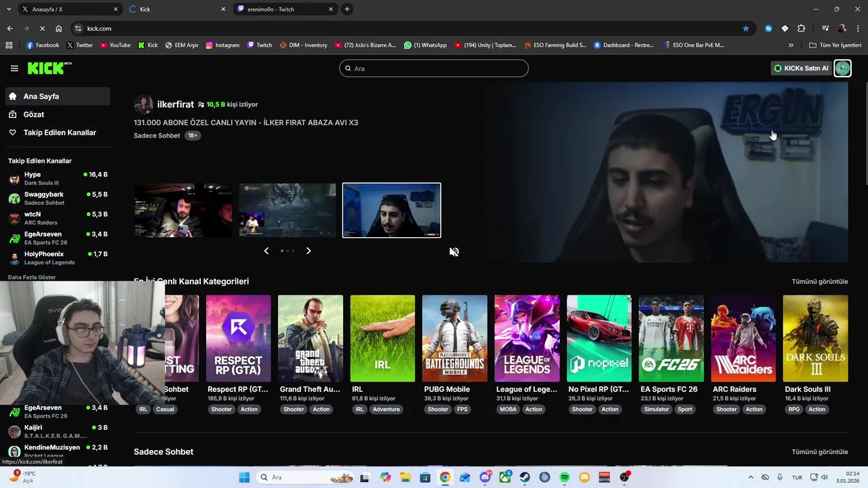The height and width of the screenshot is (488, 868).
Task: Click the search box labeled Ara
Action: coord(434,68)
